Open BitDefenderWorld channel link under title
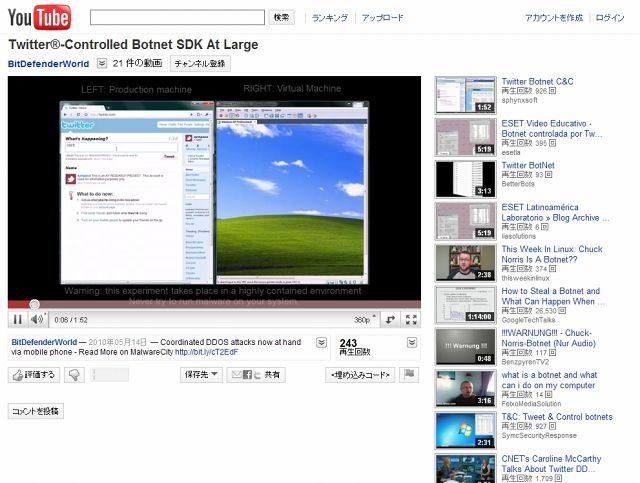The width and height of the screenshot is (640, 483). pos(49,64)
